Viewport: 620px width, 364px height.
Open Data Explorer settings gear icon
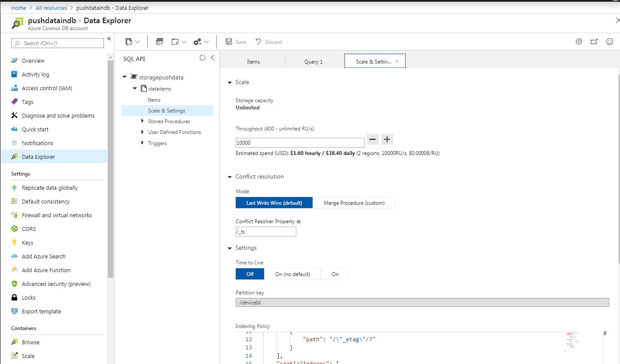point(579,42)
